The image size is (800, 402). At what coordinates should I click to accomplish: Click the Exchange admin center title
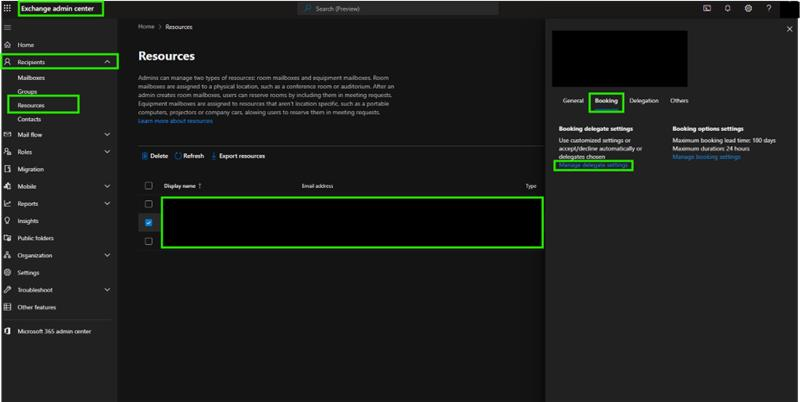(57, 9)
